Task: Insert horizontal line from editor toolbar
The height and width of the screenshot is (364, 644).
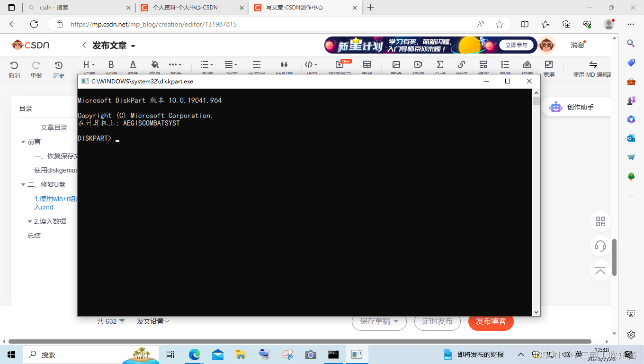Action: tap(257, 64)
